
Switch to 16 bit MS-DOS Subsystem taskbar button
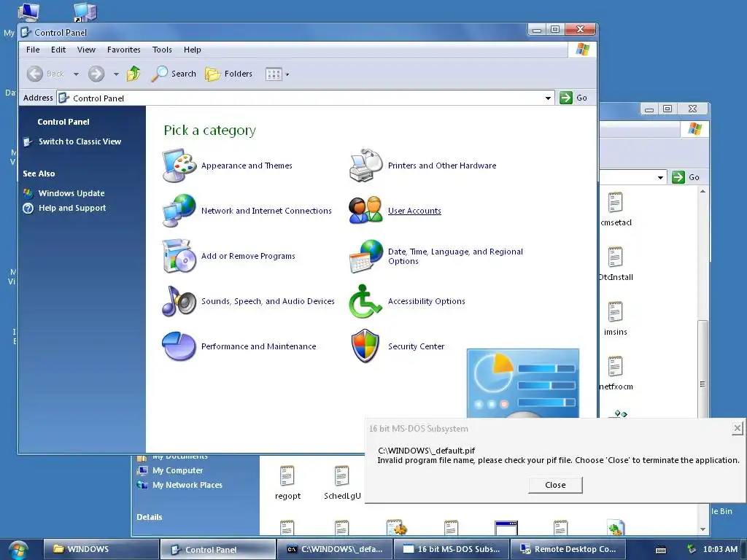451,549
